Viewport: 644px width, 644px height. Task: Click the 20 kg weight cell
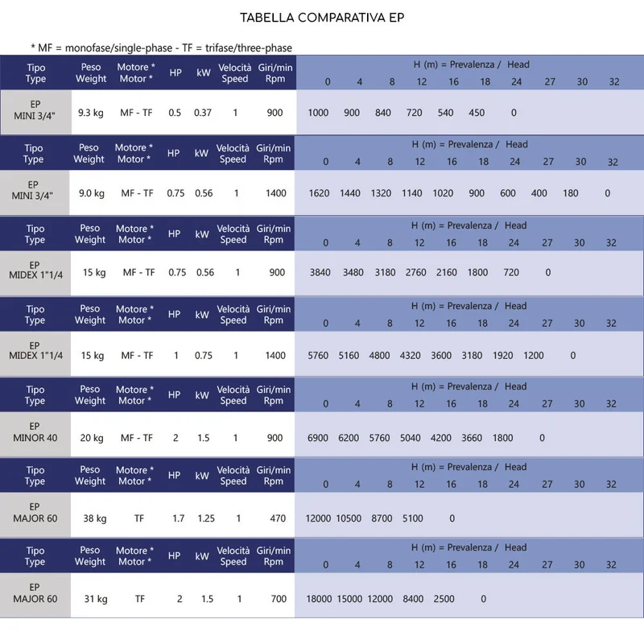click(92, 438)
